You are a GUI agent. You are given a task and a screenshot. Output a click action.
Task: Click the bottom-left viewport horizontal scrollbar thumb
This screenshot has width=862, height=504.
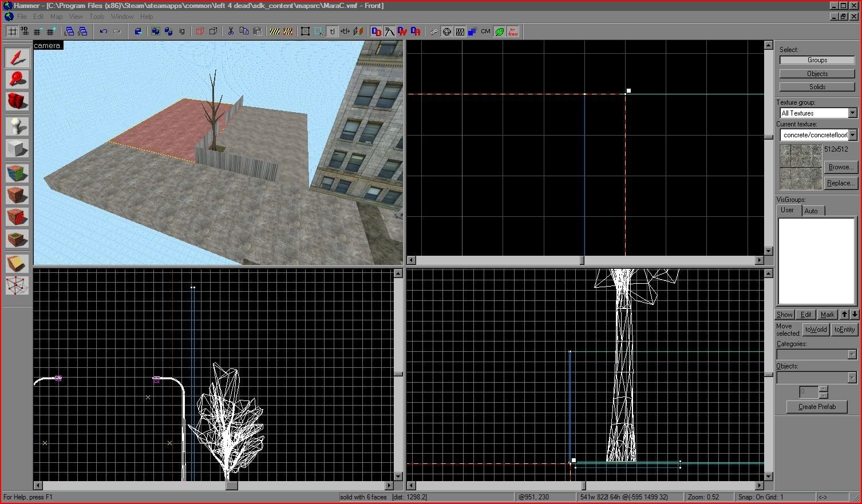(x=231, y=486)
